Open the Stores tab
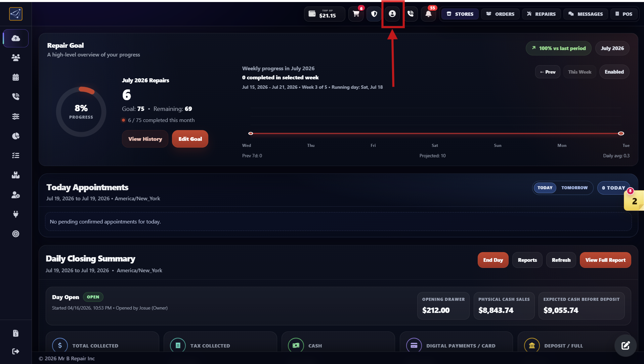644x364 pixels. pyautogui.click(x=460, y=14)
